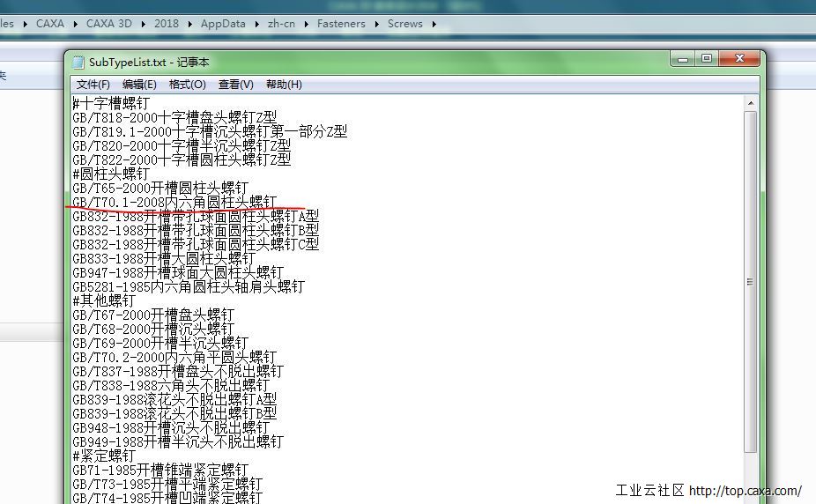Click line GB/T74-1985开槽凹端紧定螺钉
The image size is (816, 504).
167,498
